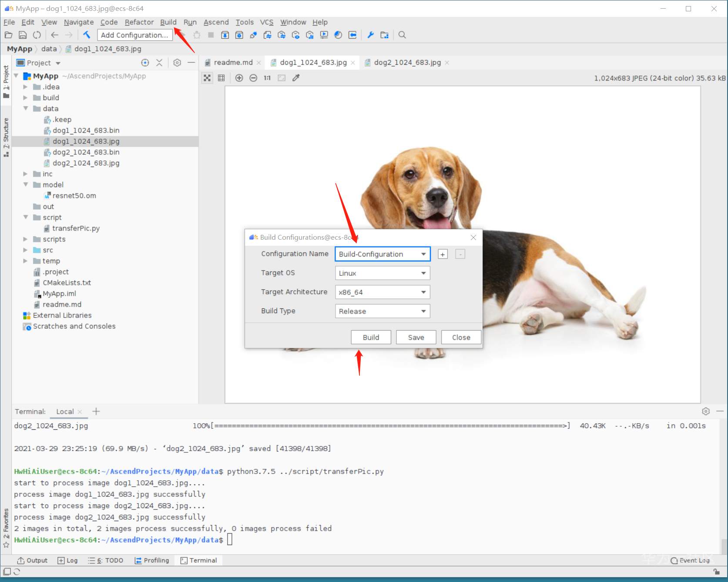728x582 pixels.
Task: Set image to actual size 1:1
Action: click(267, 78)
